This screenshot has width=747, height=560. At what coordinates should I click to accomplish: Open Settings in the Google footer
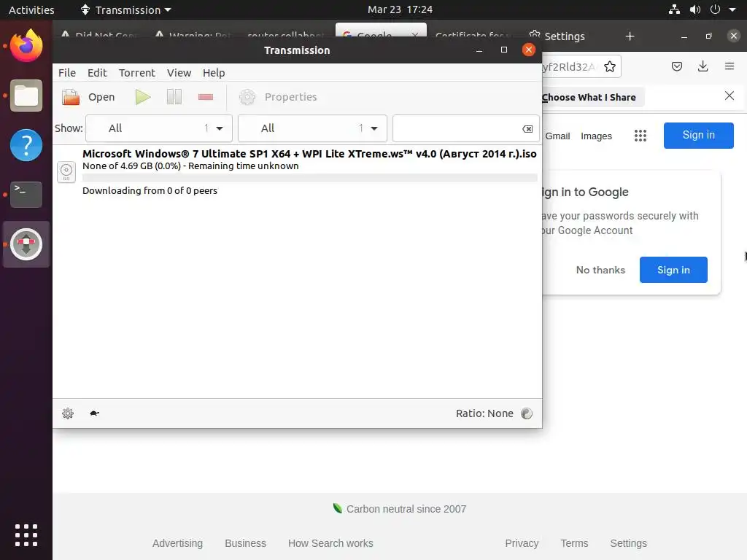628,543
